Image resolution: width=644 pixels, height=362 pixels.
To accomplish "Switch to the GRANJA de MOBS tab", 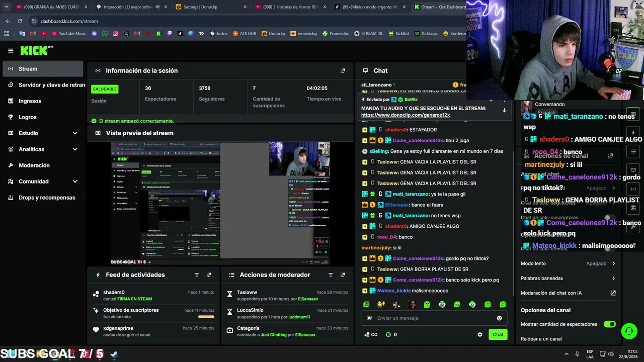I will pyautogui.click(x=51, y=7).
